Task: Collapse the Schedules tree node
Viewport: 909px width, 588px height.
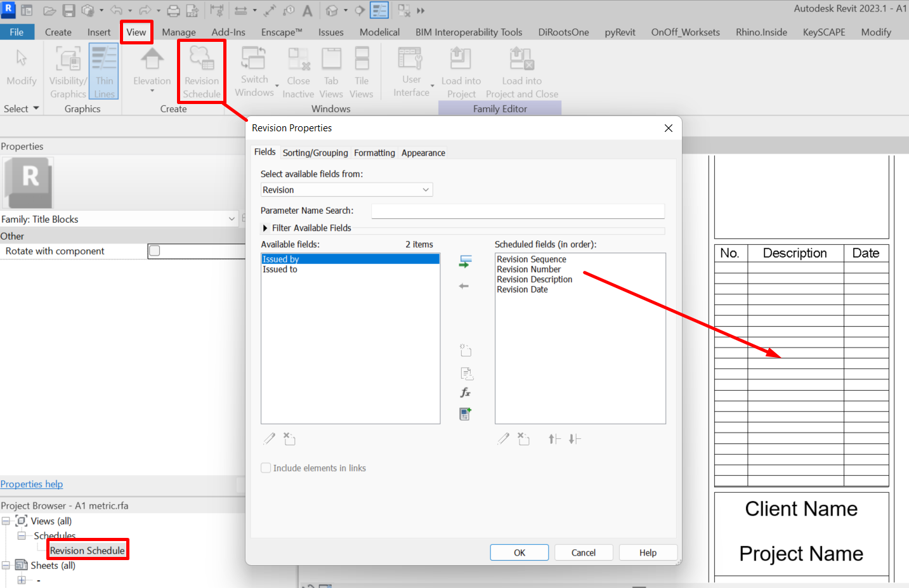Action: [x=22, y=536]
